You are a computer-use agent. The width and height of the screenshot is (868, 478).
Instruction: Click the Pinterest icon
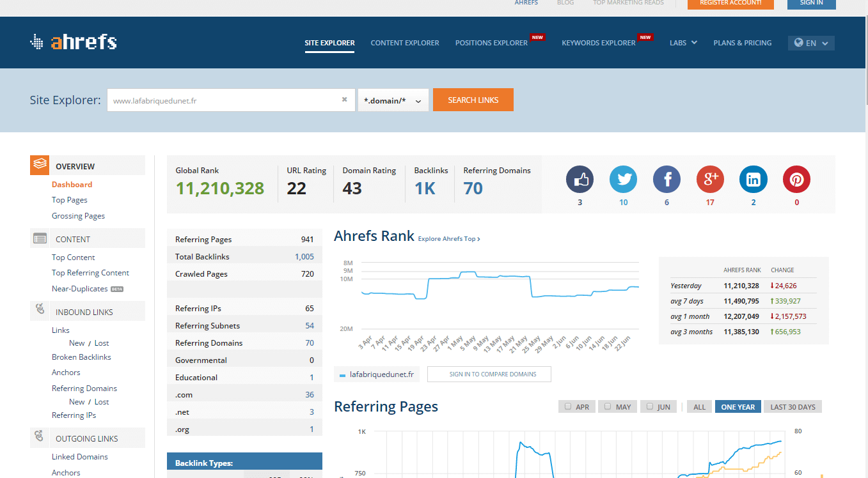click(796, 180)
